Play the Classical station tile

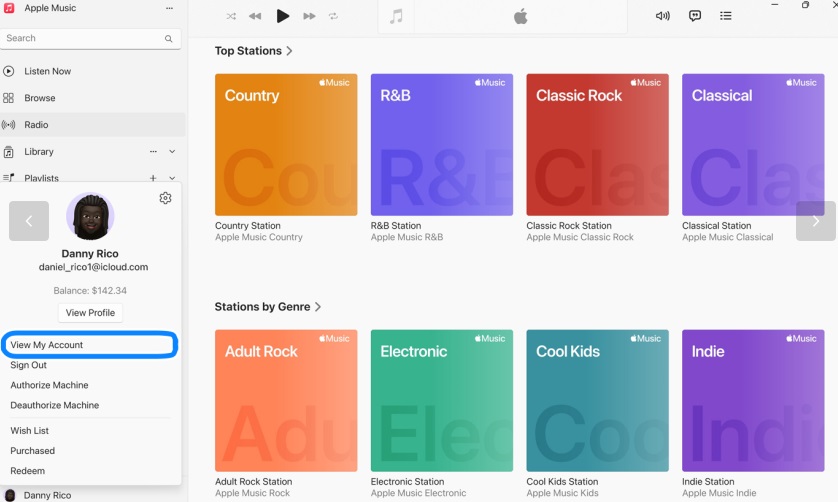tap(753, 145)
